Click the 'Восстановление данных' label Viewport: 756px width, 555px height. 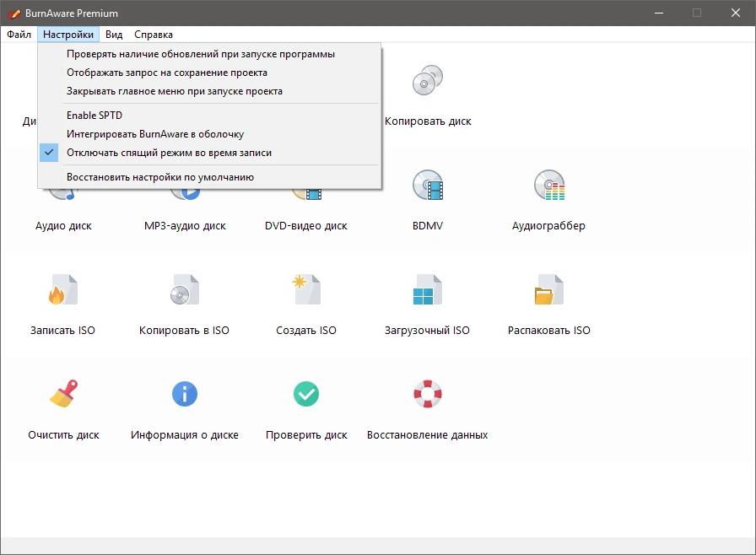[x=428, y=435]
